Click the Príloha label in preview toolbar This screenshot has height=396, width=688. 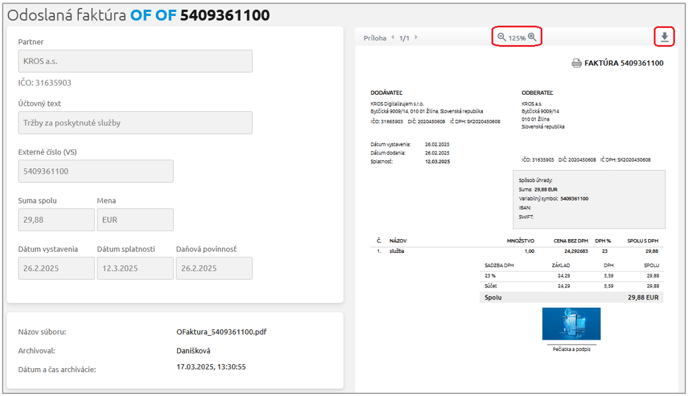[x=375, y=38]
